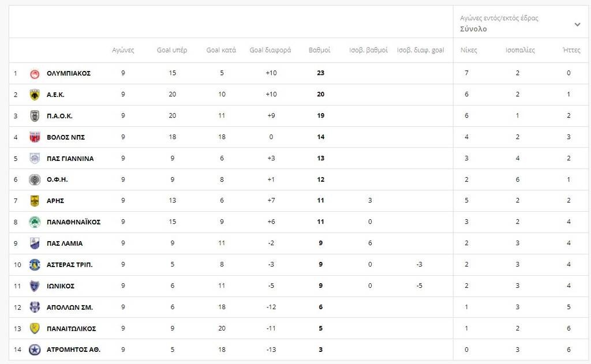591x364 pixels.
Task: Click ΒΟΛΟΣ ΝΠΣ points value 14
Action: (x=320, y=137)
